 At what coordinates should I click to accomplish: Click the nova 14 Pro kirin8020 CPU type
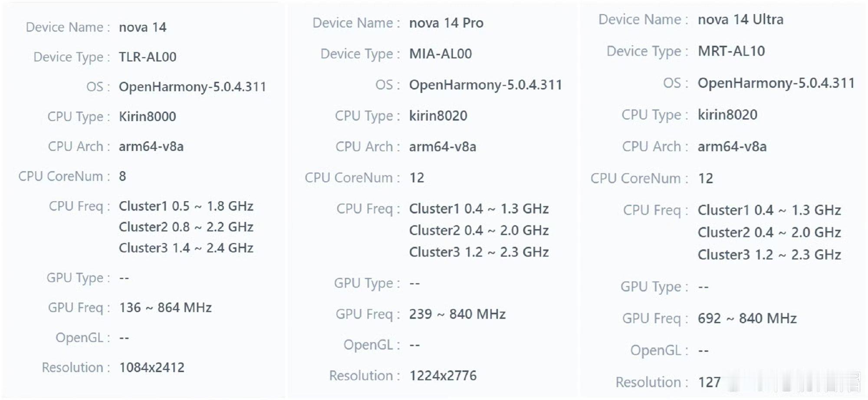(438, 116)
